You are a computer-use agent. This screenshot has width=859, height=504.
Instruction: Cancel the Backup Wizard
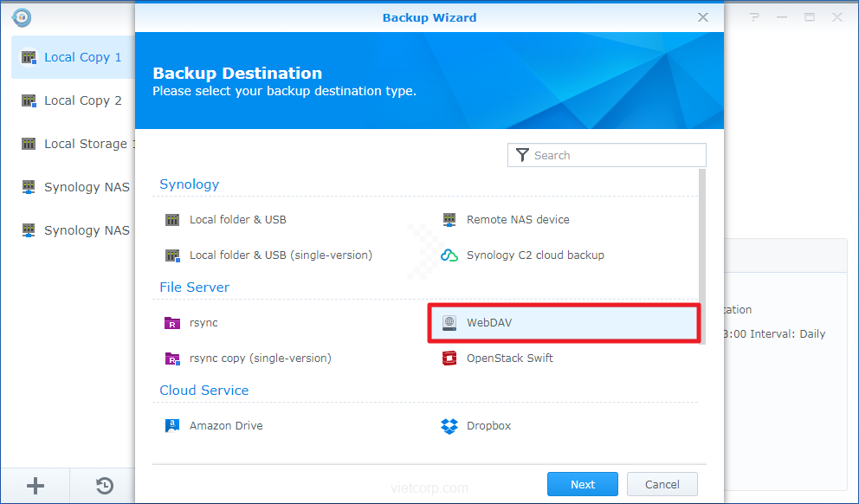[x=662, y=484]
